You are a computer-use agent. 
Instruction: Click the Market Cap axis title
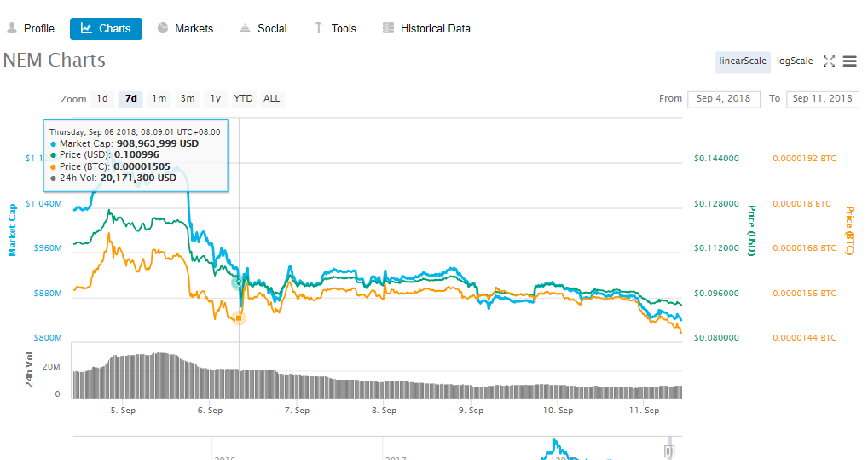click(x=12, y=230)
